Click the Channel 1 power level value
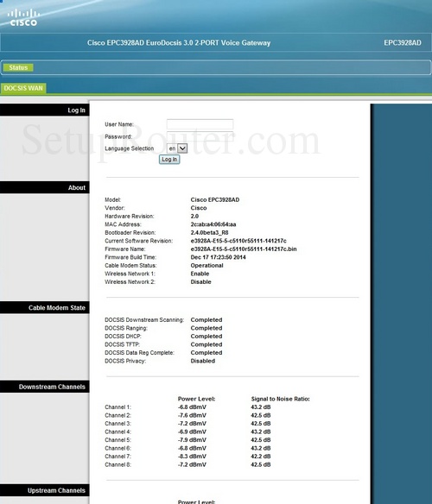The width and height of the screenshot is (432, 504). click(x=192, y=407)
